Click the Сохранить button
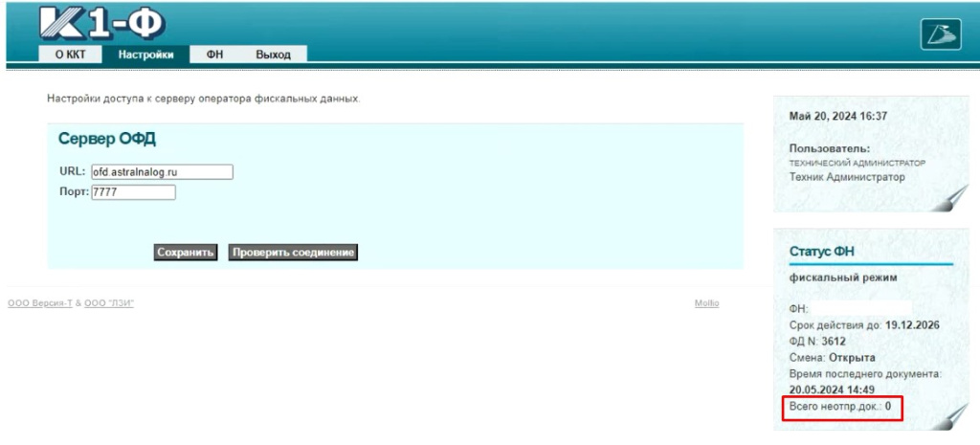 [186, 253]
